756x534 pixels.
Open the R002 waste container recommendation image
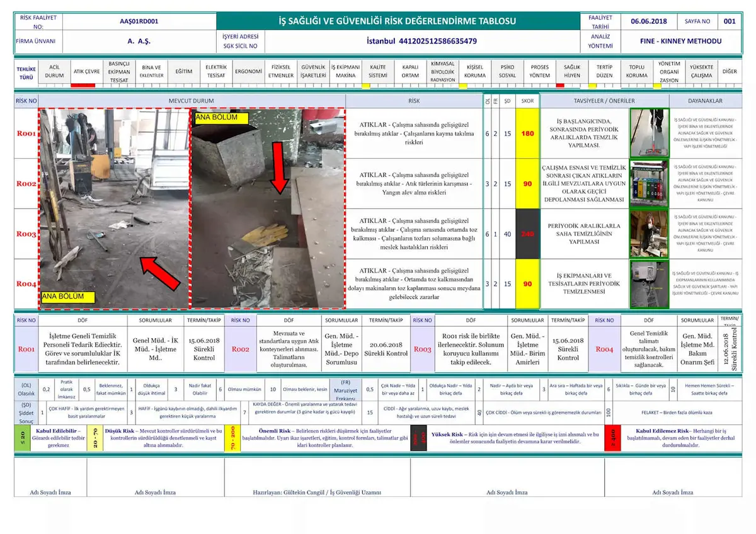(649, 183)
